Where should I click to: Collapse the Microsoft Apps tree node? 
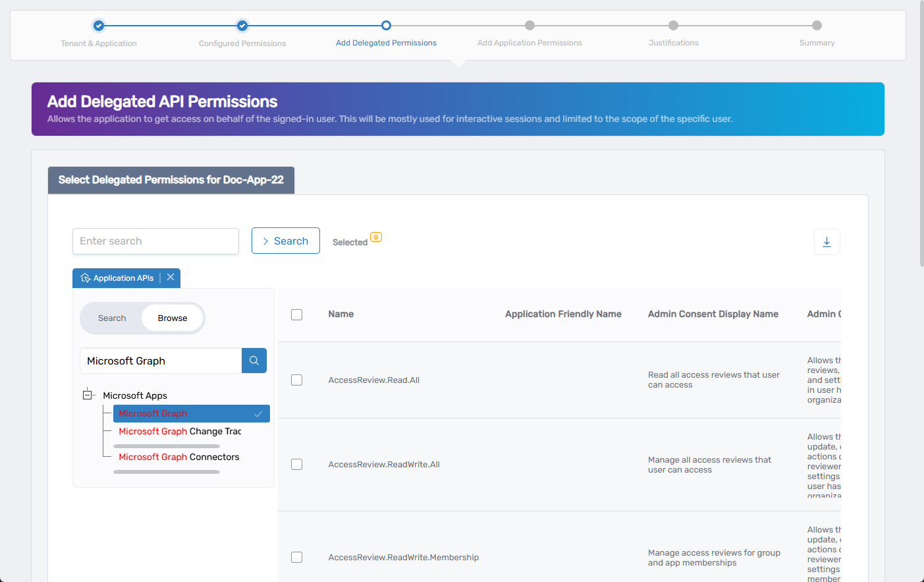click(88, 393)
